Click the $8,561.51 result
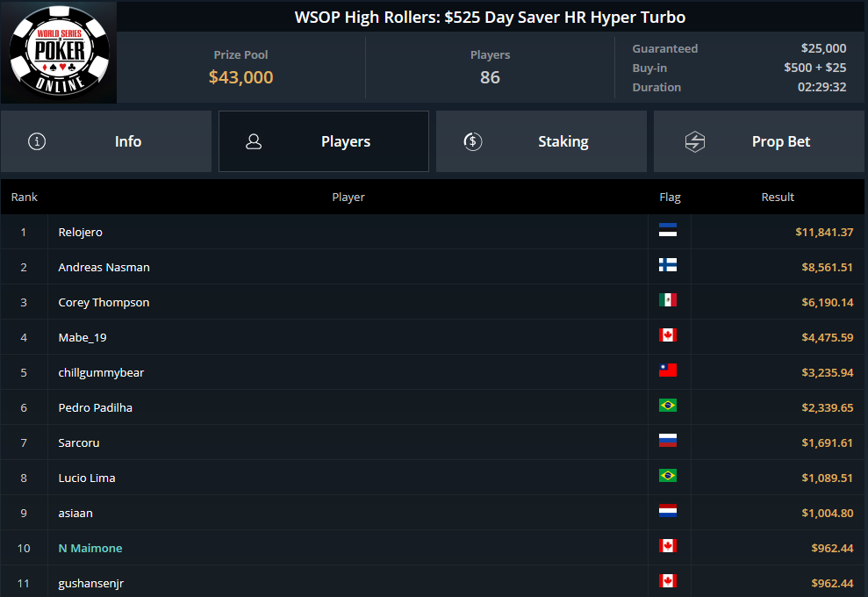The image size is (868, 597). point(827,267)
